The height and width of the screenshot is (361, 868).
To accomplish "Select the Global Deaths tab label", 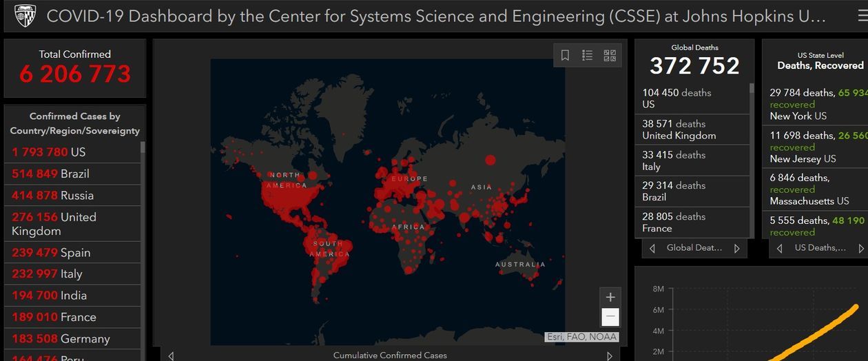I will (x=694, y=248).
